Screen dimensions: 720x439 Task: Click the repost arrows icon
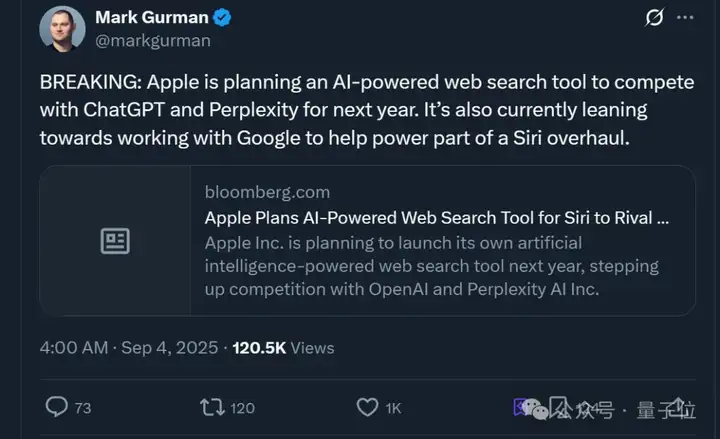pos(212,407)
